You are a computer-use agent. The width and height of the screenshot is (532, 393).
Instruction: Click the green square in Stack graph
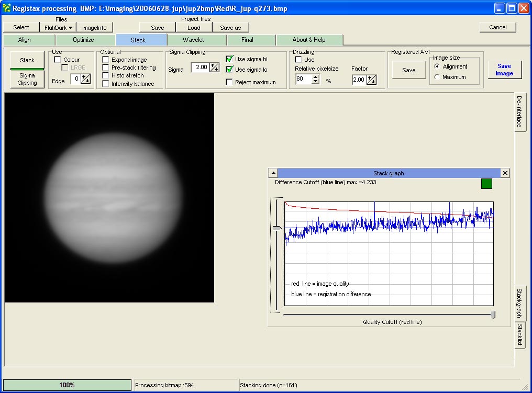[x=486, y=184]
